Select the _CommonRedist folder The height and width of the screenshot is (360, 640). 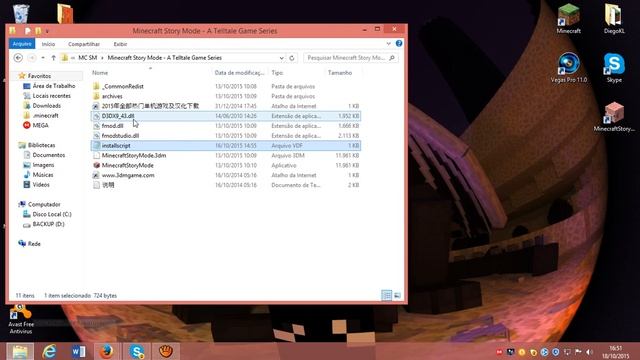pyautogui.click(x=226, y=87)
